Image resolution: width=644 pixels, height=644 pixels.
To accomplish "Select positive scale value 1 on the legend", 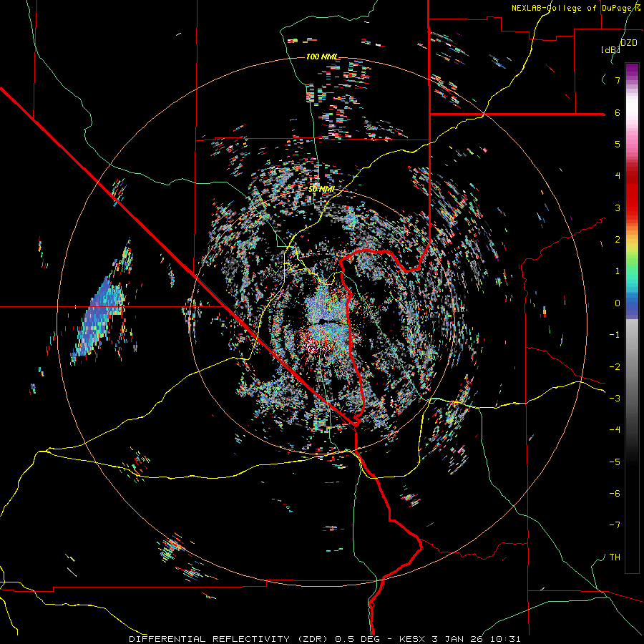I will pyautogui.click(x=618, y=271).
